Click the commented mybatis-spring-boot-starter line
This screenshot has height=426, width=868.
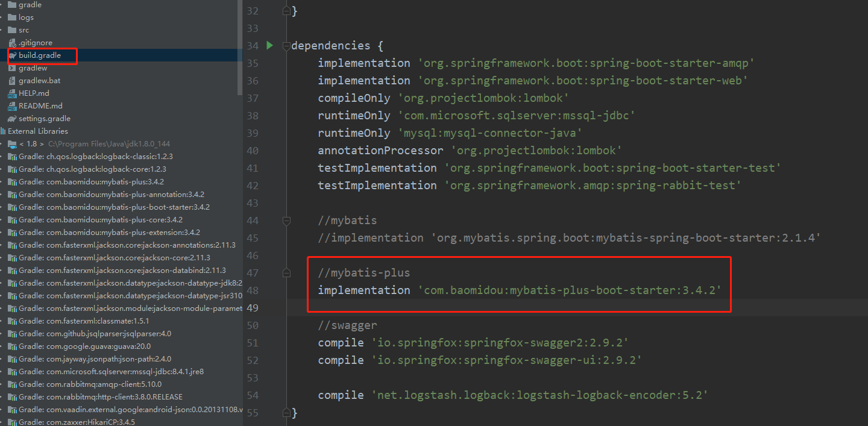click(570, 238)
